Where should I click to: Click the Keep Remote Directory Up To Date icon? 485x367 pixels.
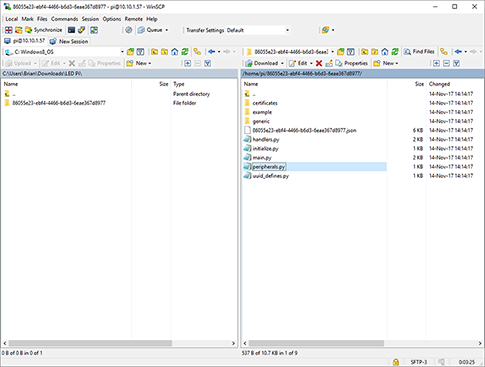pos(94,30)
